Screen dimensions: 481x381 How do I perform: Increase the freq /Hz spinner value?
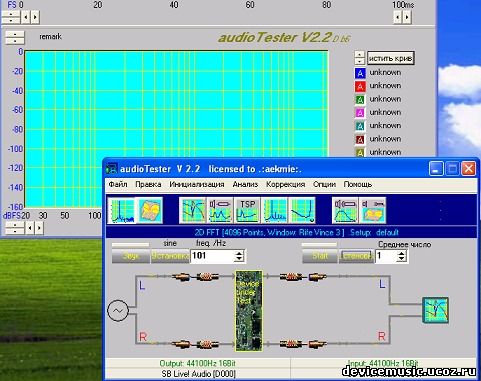click(x=239, y=253)
